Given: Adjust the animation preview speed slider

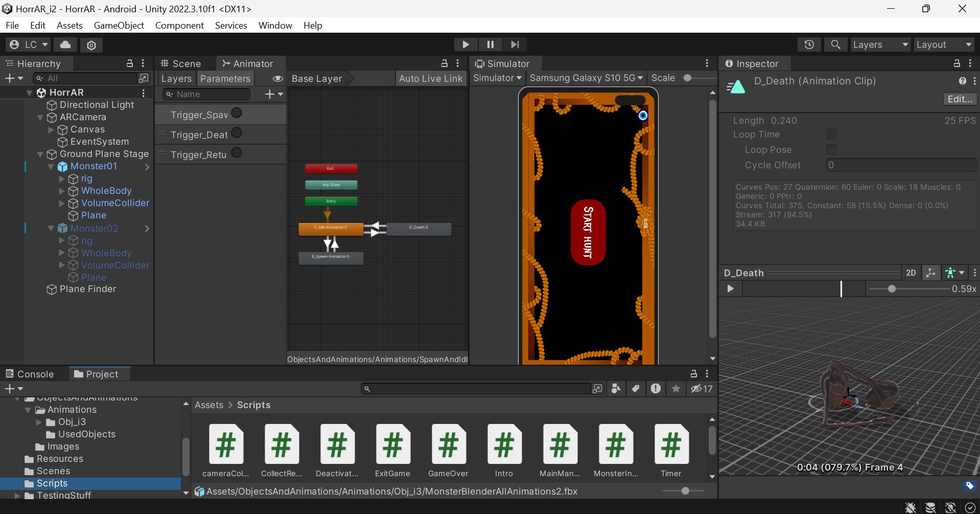Looking at the screenshot, I should click(892, 289).
